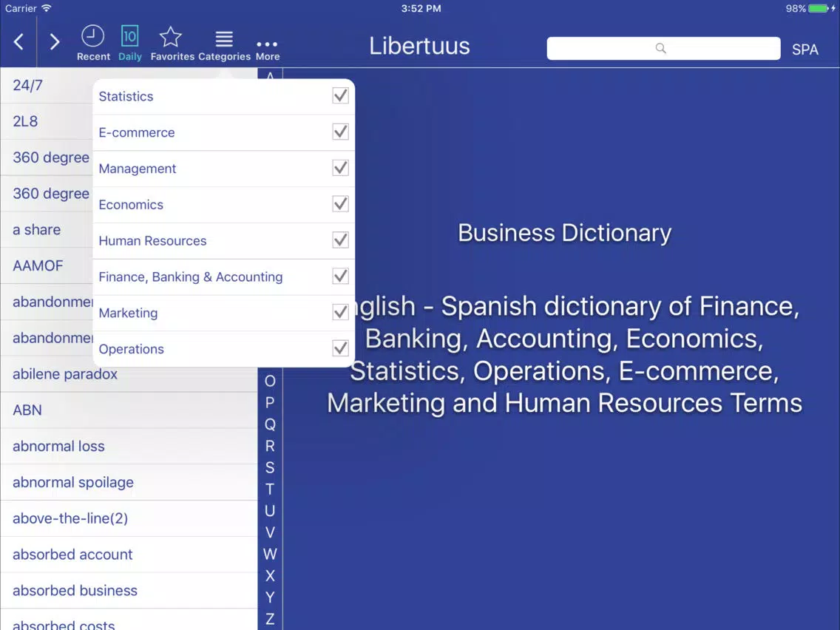Switch language with SPA button
840x630 pixels.
[x=805, y=50]
